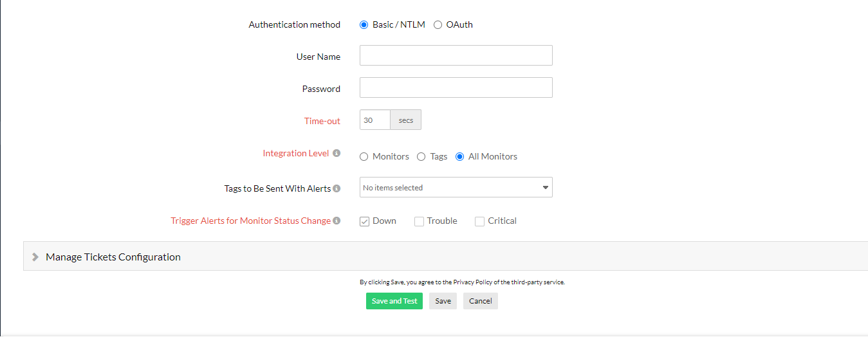This screenshot has height=337, width=868.
Task: Uncheck the Down status checkbox
Action: (365, 222)
